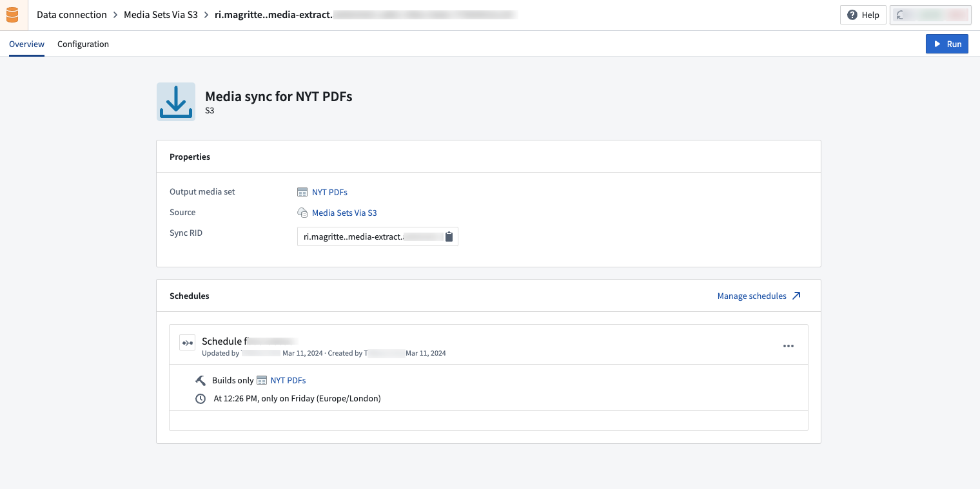Image resolution: width=980 pixels, height=489 pixels.
Task: Click the media set icon beside NYT PDFs in the schedule card
Action: [x=262, y=380]
